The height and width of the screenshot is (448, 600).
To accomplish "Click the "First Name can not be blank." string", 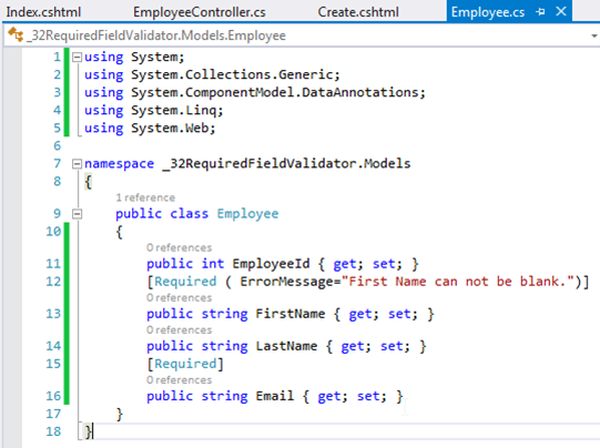I will click(458, 282).
